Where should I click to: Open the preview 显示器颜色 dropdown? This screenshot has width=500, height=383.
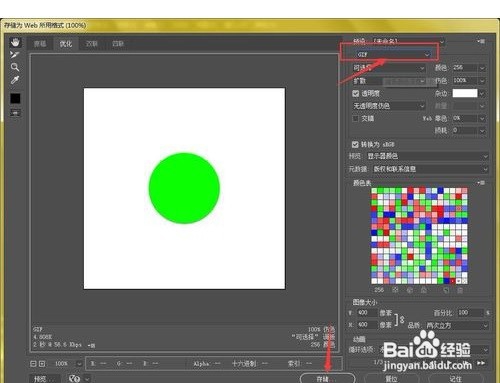point(427,156)
